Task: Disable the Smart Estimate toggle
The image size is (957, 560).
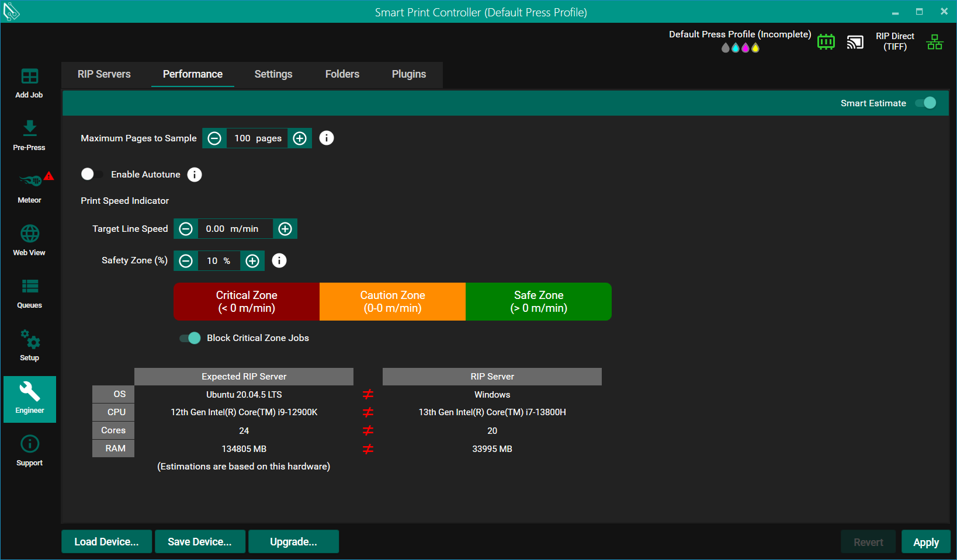Action: click(925, 103)
